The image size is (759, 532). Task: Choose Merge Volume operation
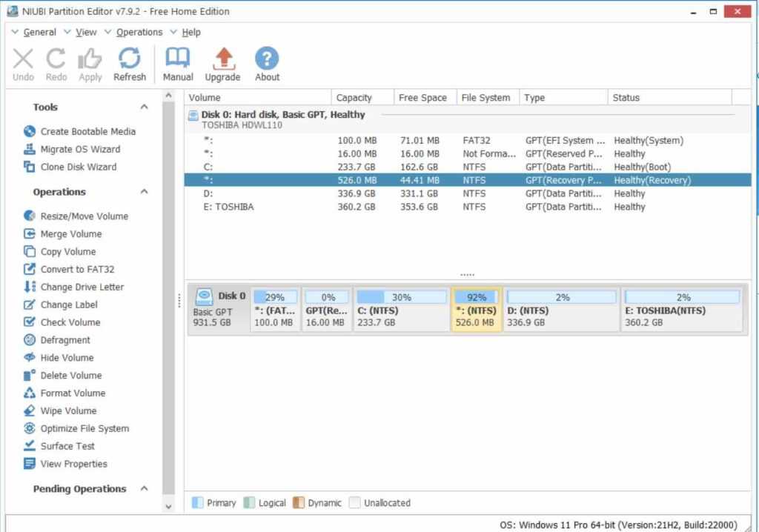[x=62, y=234]
